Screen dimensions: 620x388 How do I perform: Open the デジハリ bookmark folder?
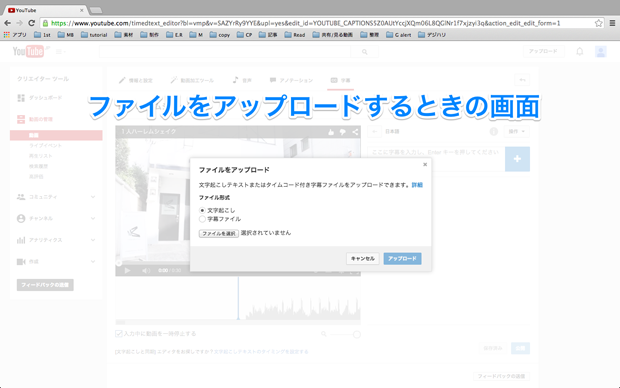click(432, 35)
